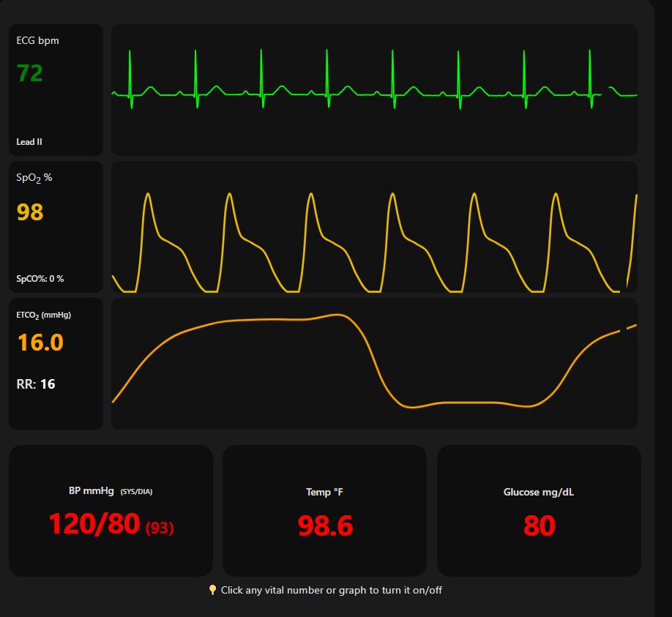Click the Glucose mg/dL heading
The image size is (672, 617).
(539, 492)
